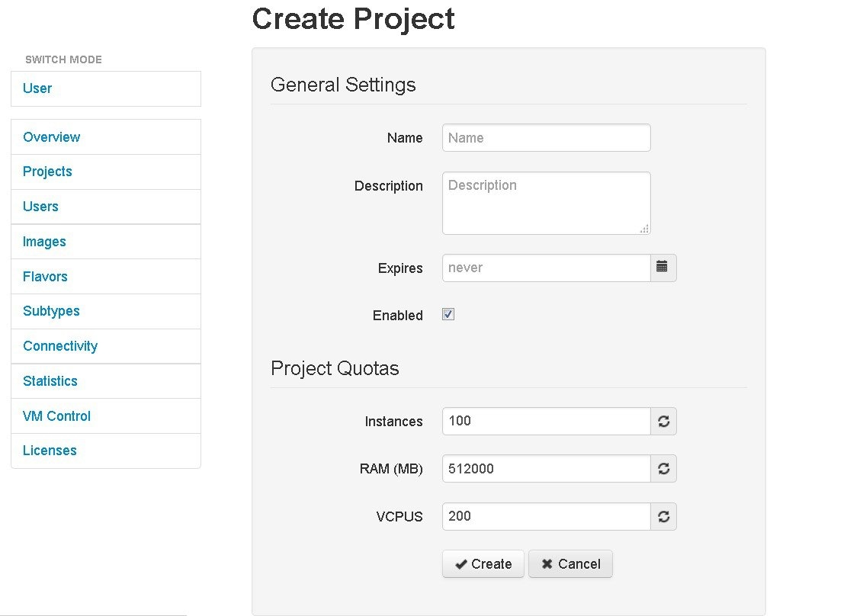The width and height of the screenshot is (863, 616).
Task: Uncheck the Enabled checkbox
Action: [x=448, y=315]
